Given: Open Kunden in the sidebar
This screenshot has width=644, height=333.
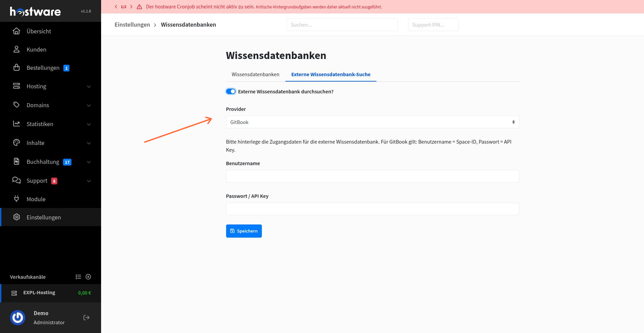Looking at the screenshot, I should (x=51, y=49).
